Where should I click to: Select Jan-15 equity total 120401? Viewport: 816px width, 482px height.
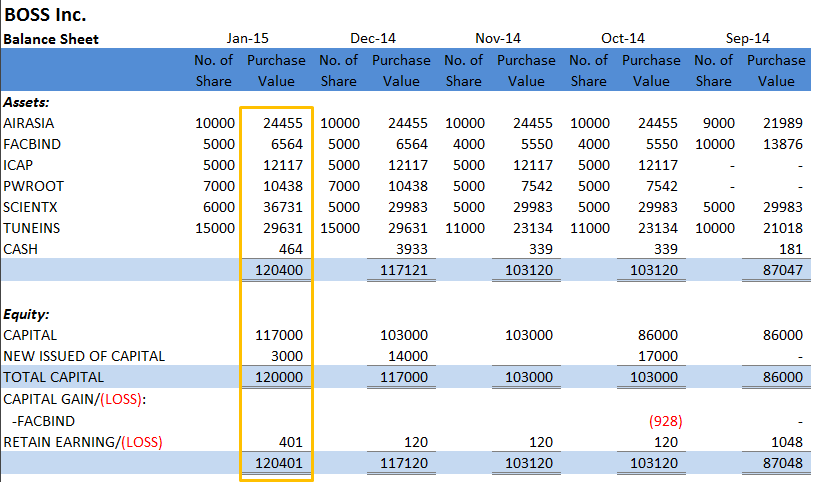pyautogui.click(x=278, y=463)
